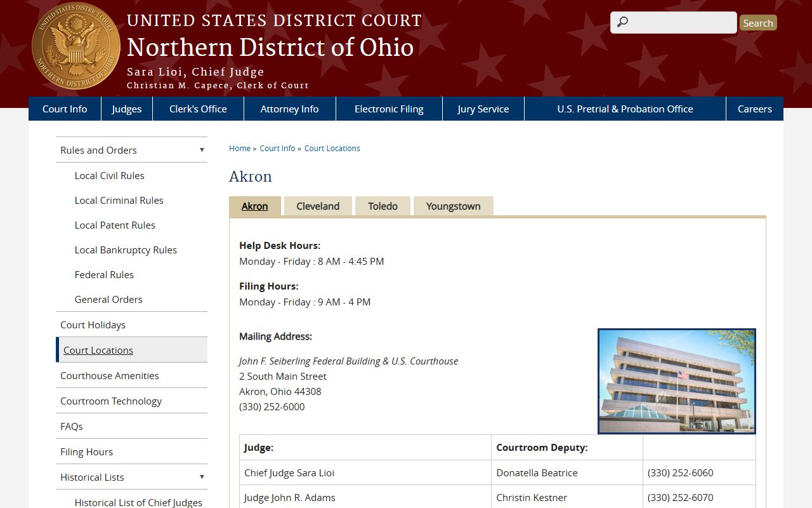Click the Search button

click(x=758, y=23)
